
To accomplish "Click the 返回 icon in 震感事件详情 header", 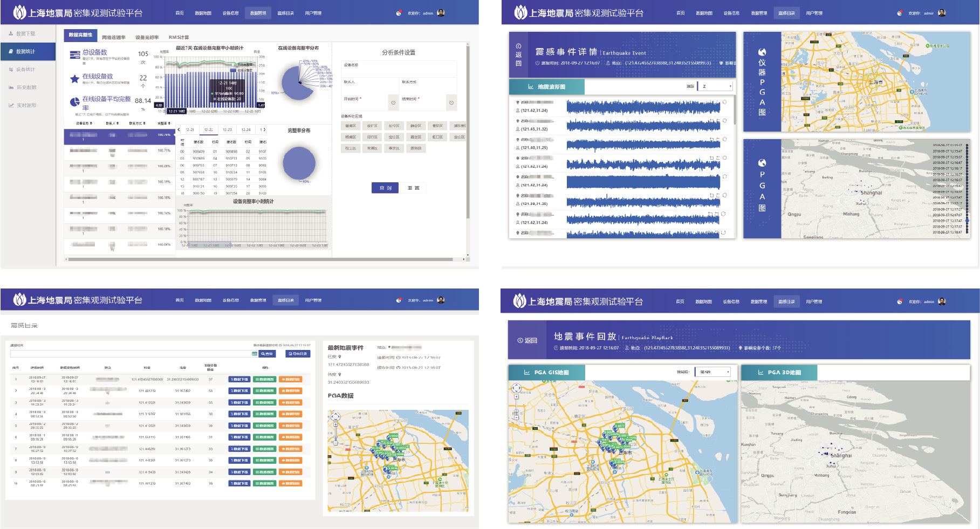I will coord(518,46).
